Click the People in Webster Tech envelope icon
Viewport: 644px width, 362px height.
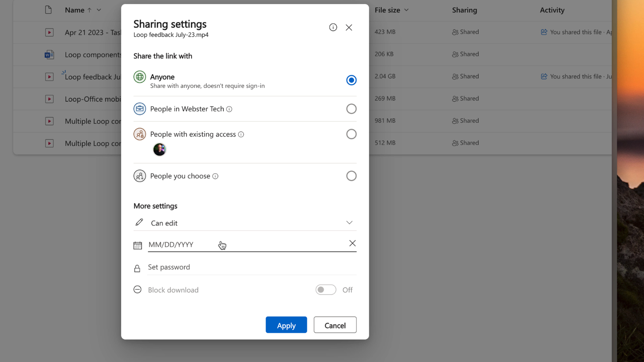(139, 108)
